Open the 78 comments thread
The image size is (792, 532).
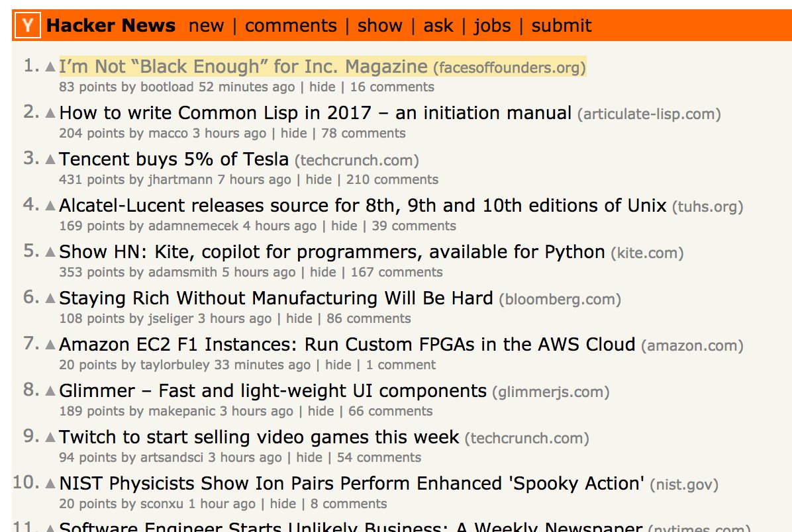coord(363,133)
